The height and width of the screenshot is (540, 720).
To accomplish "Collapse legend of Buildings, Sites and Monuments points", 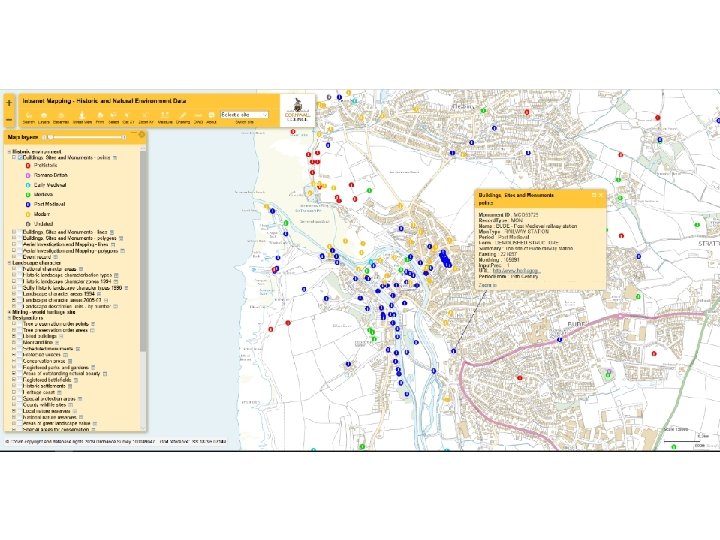I will pos(15,158).
